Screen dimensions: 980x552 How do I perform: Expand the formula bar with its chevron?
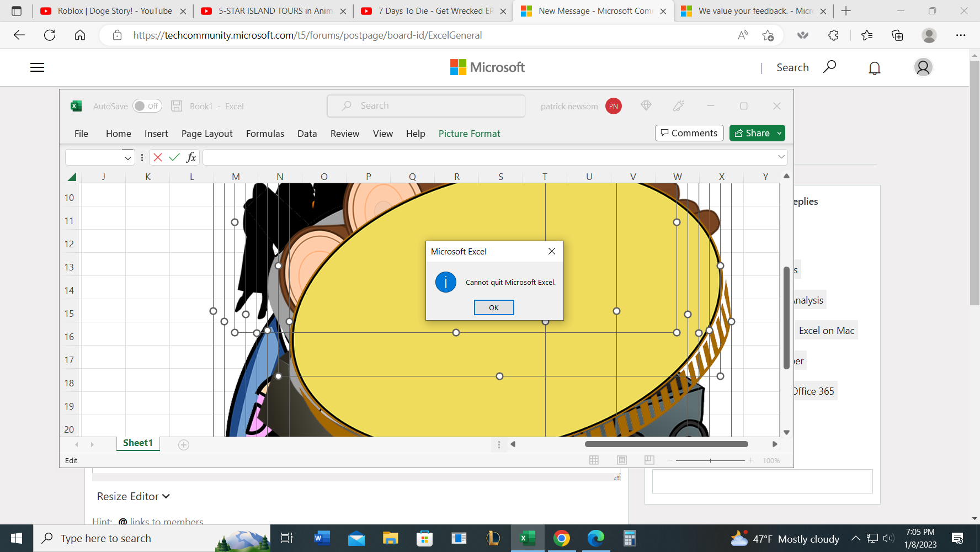coord(781,157)
